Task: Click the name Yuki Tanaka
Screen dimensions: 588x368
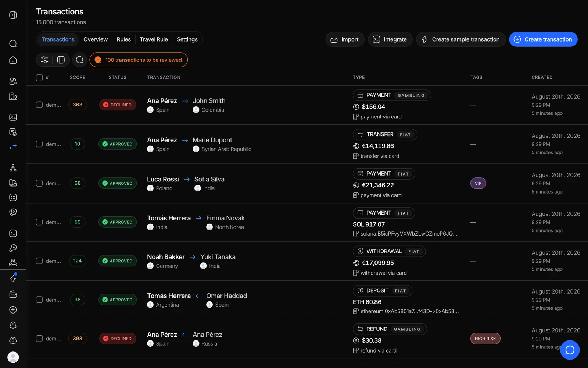Action: pos(218,257)
